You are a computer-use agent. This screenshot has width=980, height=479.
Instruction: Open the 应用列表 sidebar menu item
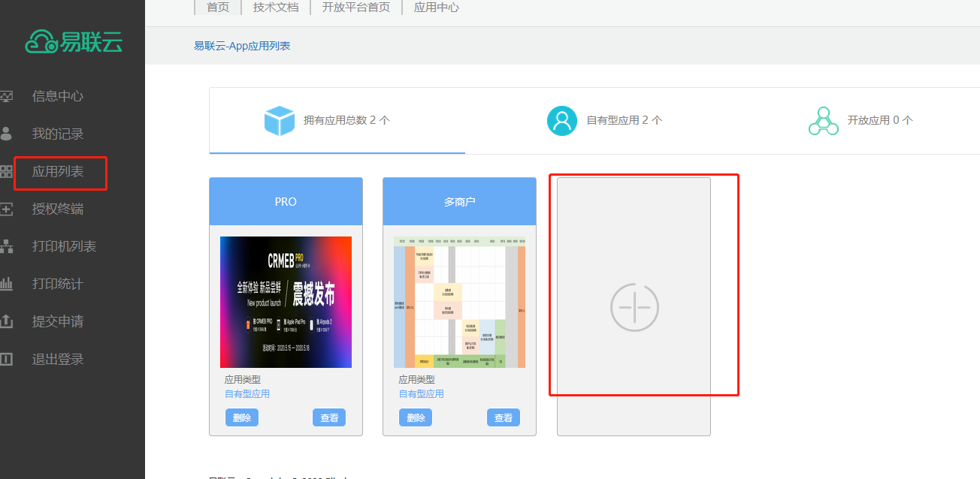(58, 171)
